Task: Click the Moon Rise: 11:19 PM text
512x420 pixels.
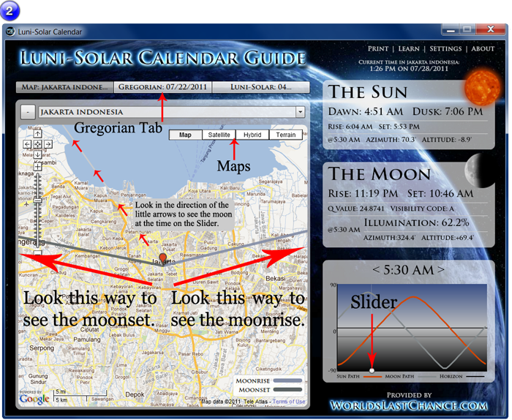Action: (x=363, y=193)
